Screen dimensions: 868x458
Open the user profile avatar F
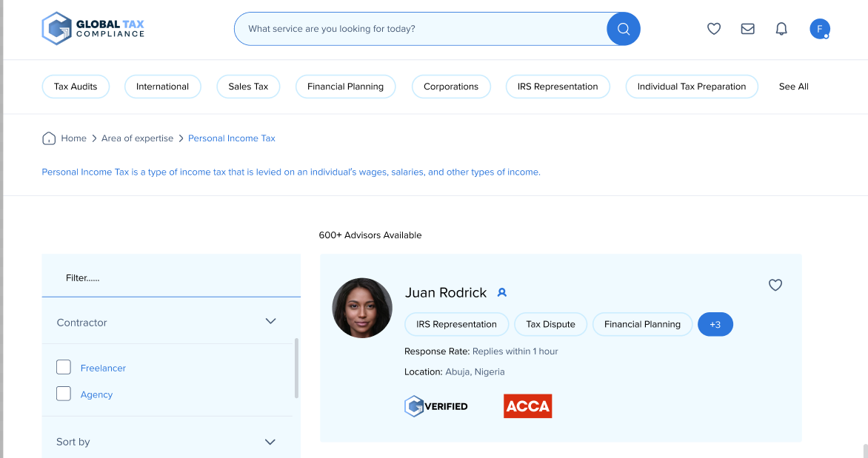[819, 29]
